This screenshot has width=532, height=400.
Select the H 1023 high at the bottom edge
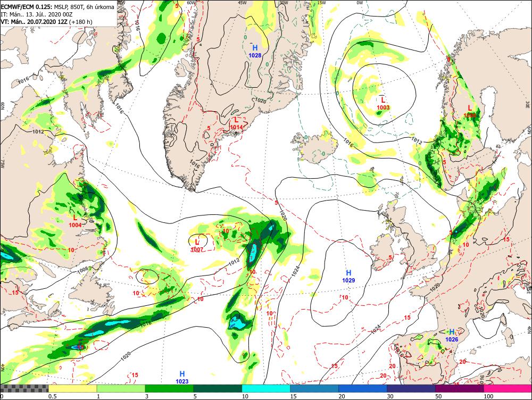pyautogui.click(x=182, y=377)
